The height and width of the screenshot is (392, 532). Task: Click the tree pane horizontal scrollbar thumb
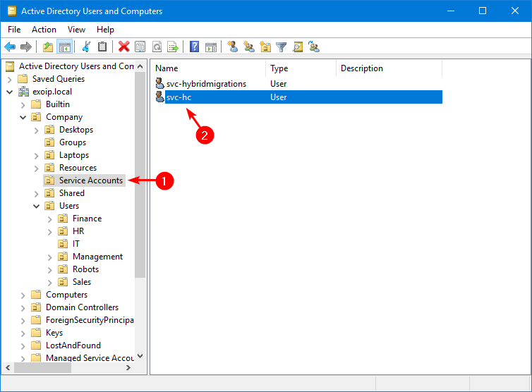(42, 367)
